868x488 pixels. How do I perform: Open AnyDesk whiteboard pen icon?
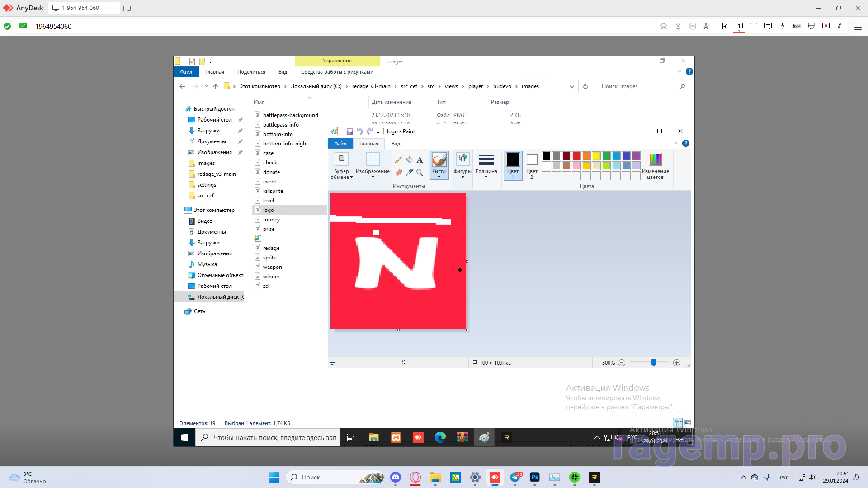click(840, 26)
